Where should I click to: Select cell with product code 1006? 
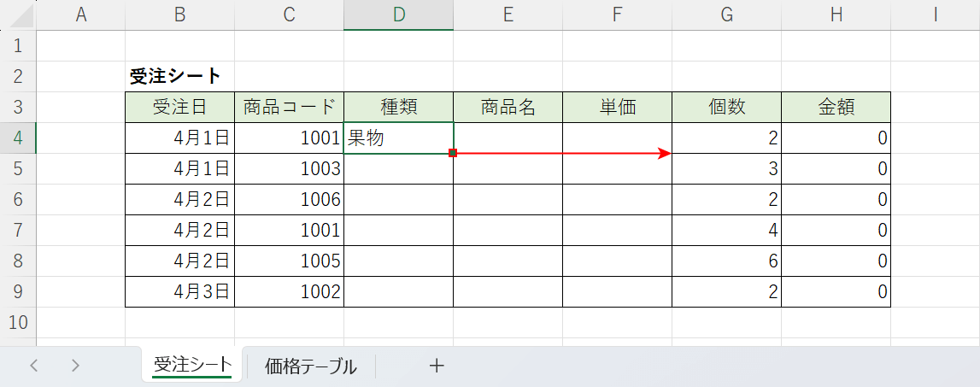coord(289,200)
